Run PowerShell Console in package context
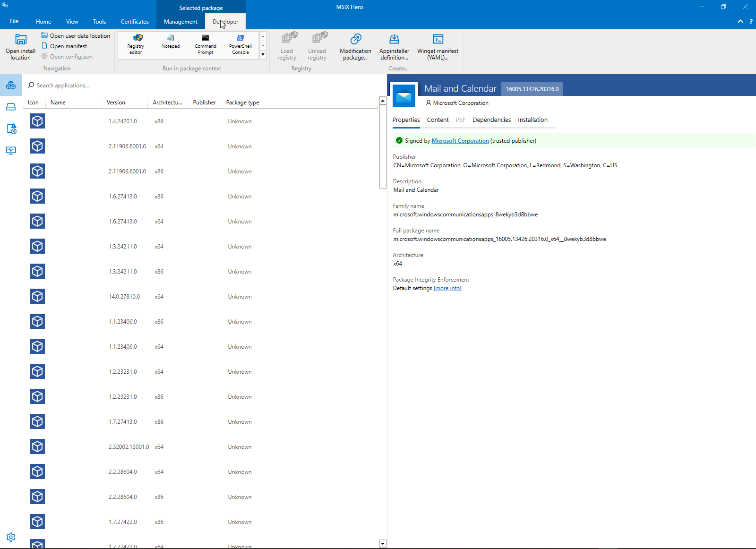Screen dimensions: 756x549 (x=241, y=45)
